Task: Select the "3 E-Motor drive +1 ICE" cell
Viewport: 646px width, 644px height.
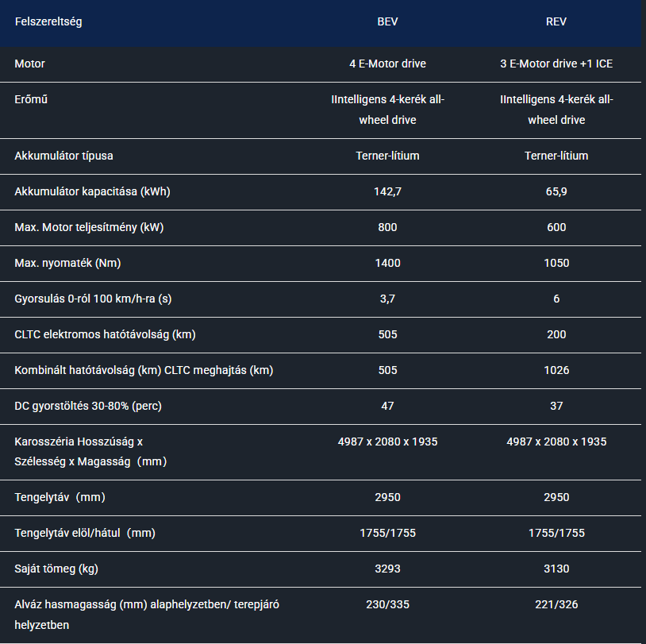Action: 556,64
